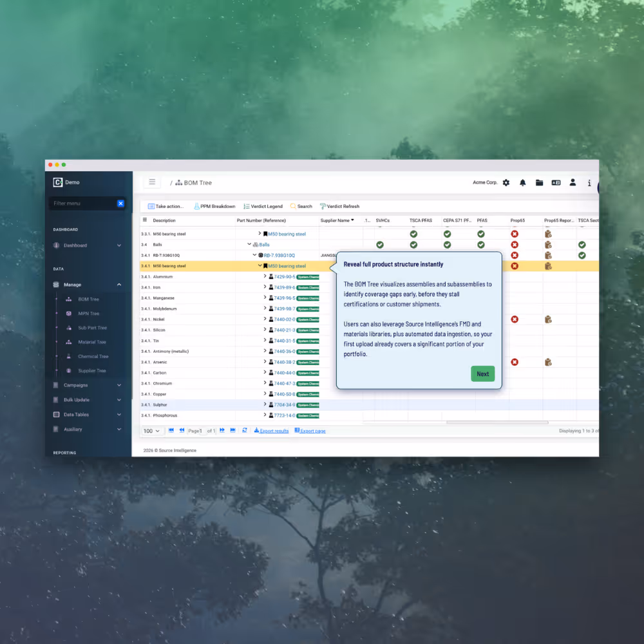The image size is (644, 644).
Task: Select Antimony (metallic) row description
Action: pyautogui.click(x=171, y=352)
